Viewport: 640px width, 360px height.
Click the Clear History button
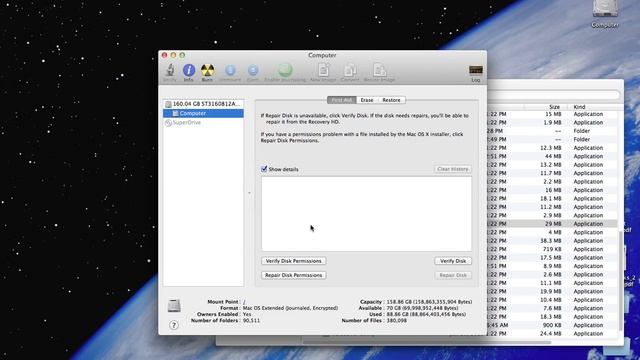coord(453,169)
